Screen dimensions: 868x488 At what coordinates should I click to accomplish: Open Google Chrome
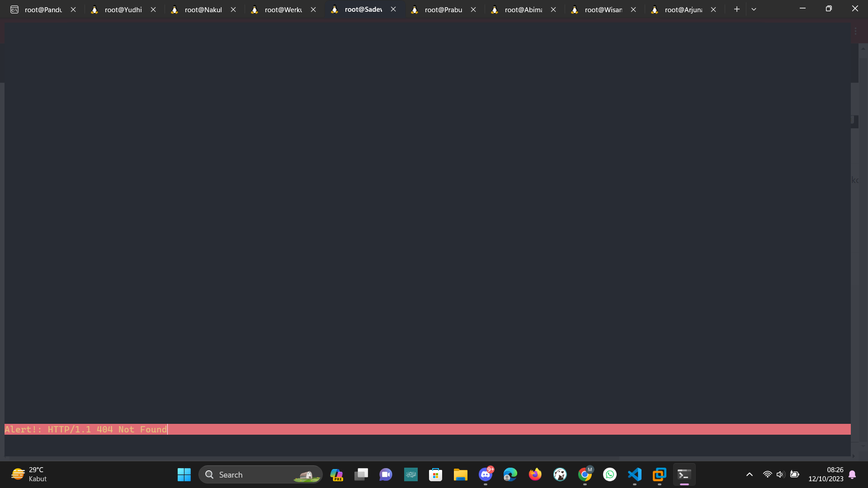(x=585, y=474)
